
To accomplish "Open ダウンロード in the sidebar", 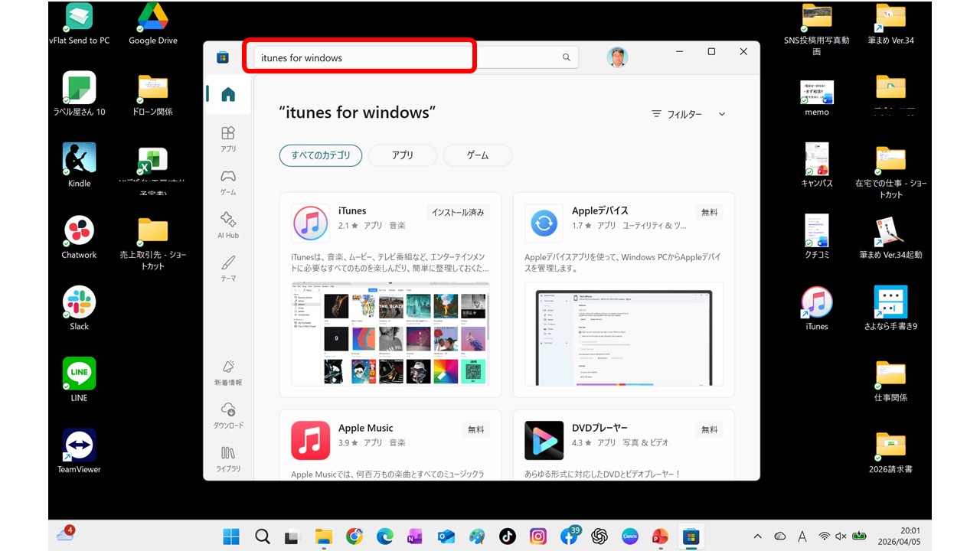I will (227, 416).
